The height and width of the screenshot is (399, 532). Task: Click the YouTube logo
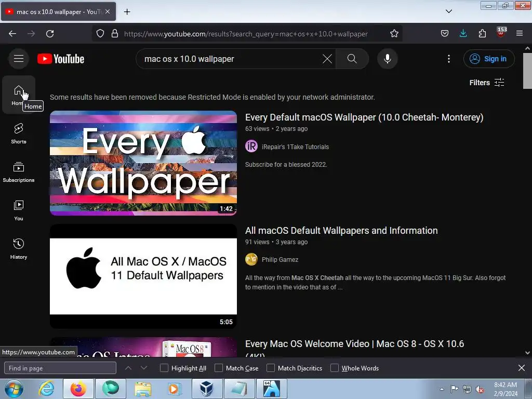[x=61, y=59]
